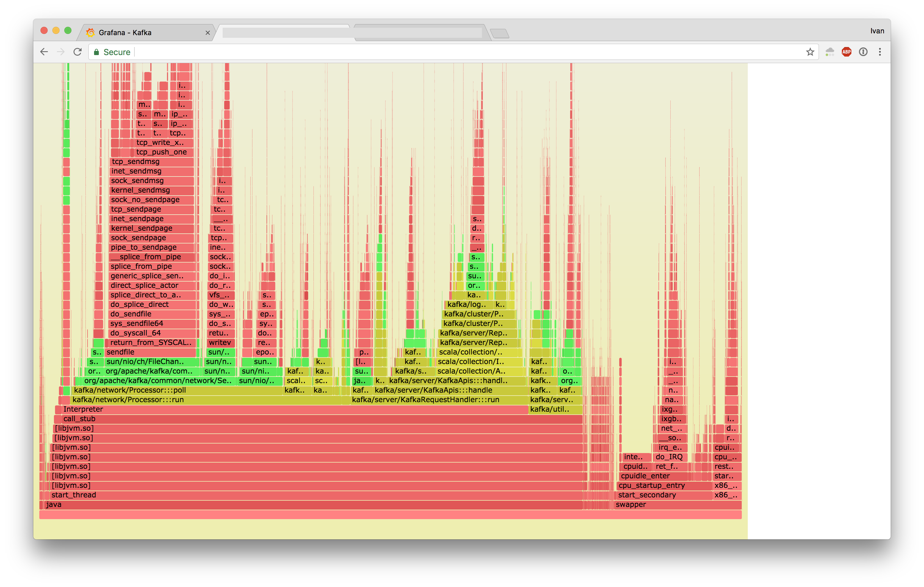Click the browser back arrow
924x587 pixels.
[44, 52]
